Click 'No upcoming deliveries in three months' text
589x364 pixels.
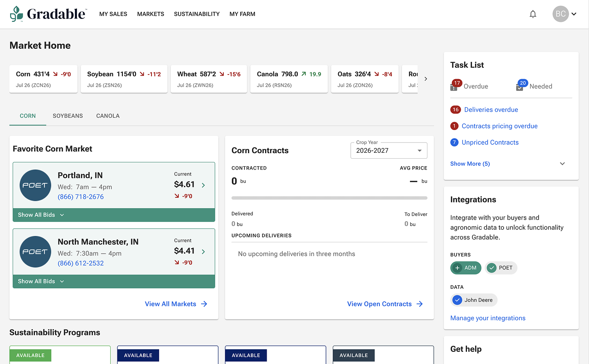297,254
